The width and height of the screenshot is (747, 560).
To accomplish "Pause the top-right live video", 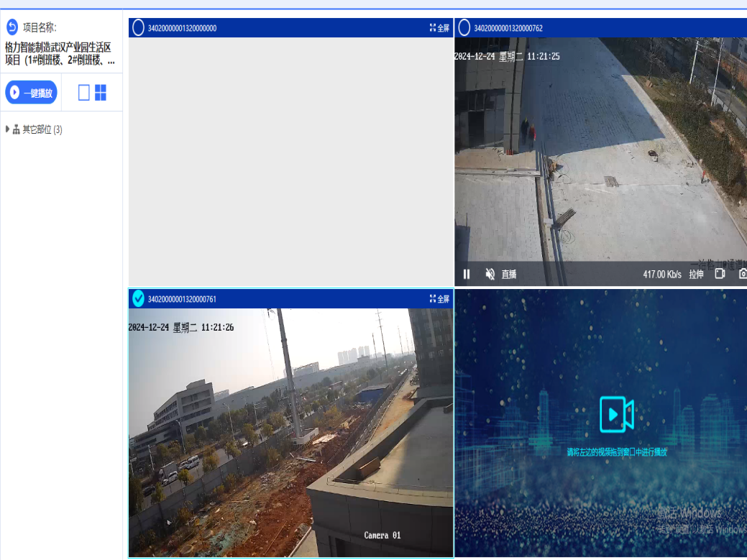I will 467,274.
